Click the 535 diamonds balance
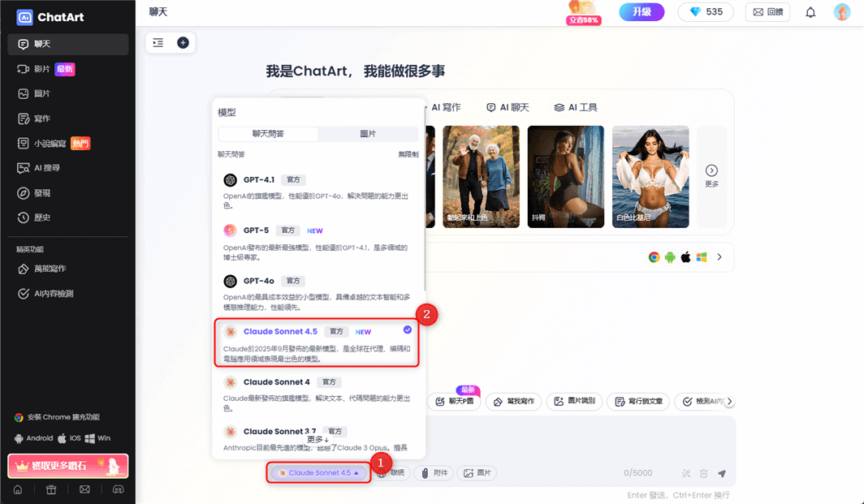 click(x=706, y=12)
